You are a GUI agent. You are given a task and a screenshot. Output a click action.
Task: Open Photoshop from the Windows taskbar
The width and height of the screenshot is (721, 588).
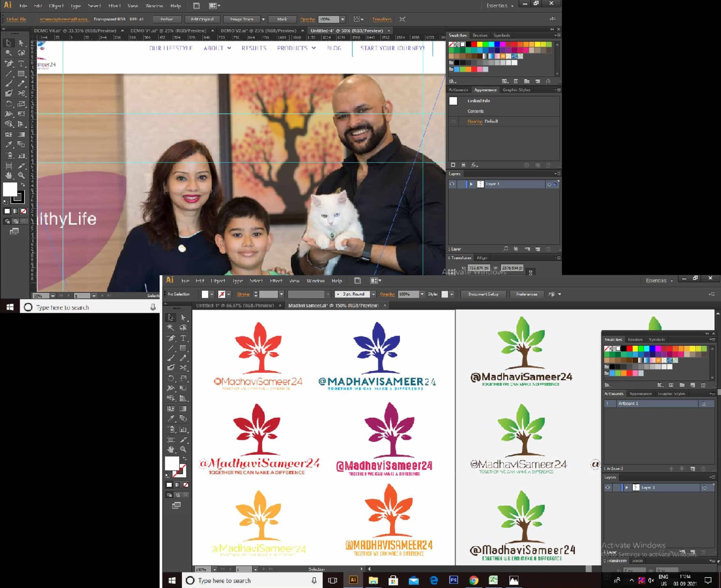pos(453,580)
